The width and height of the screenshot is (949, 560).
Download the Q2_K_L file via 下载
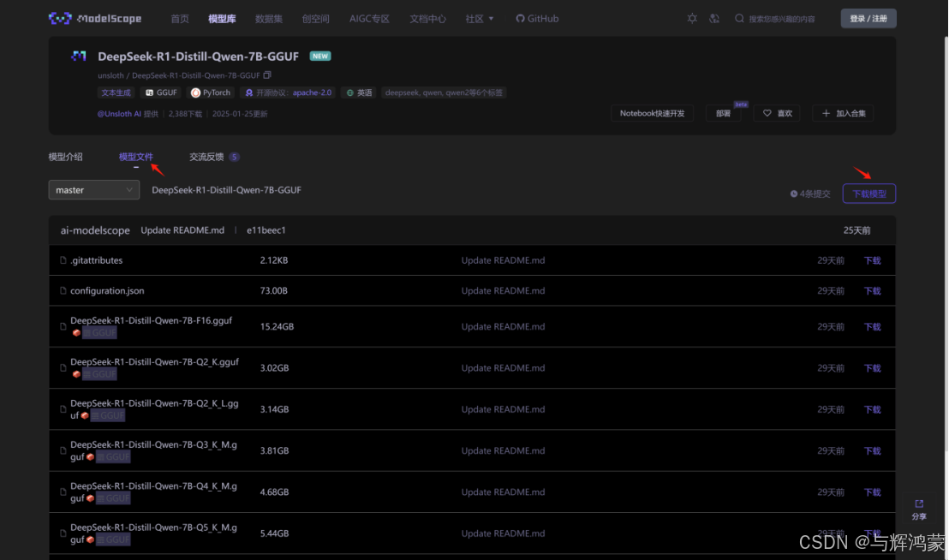pyautogui.click(x=872, y=409)
